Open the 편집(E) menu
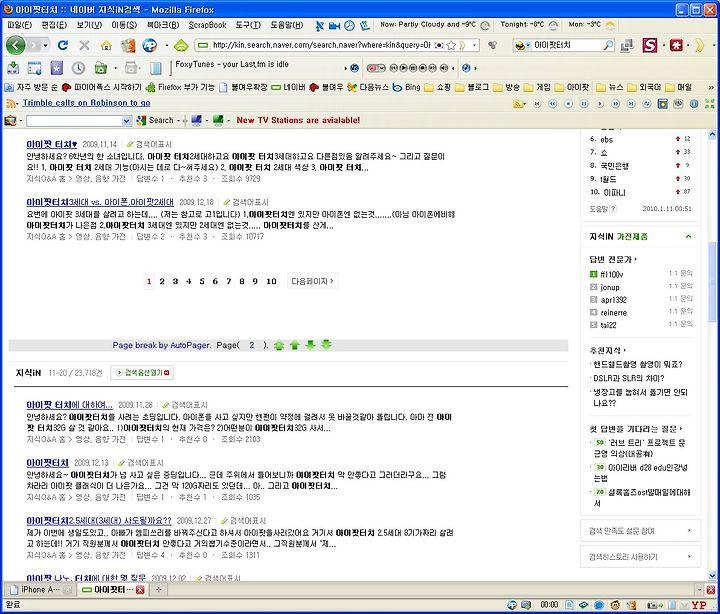 pos(54,25)
